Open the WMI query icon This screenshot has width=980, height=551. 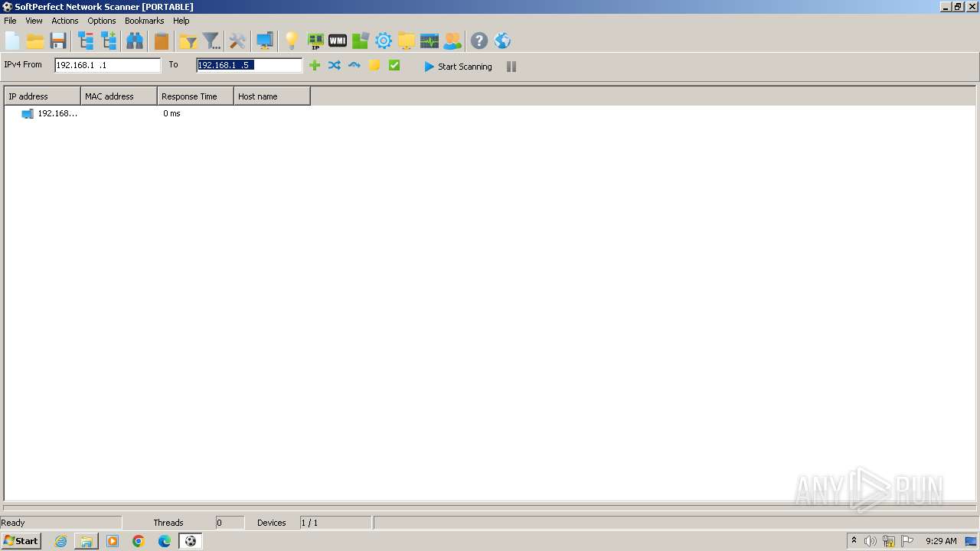(x=338, y=41)
